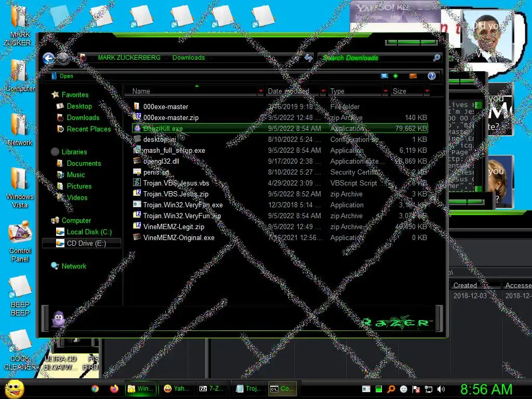
Task: Click the VineMEMZ-Original.exe file icon
Action: [x=137, y=237]
